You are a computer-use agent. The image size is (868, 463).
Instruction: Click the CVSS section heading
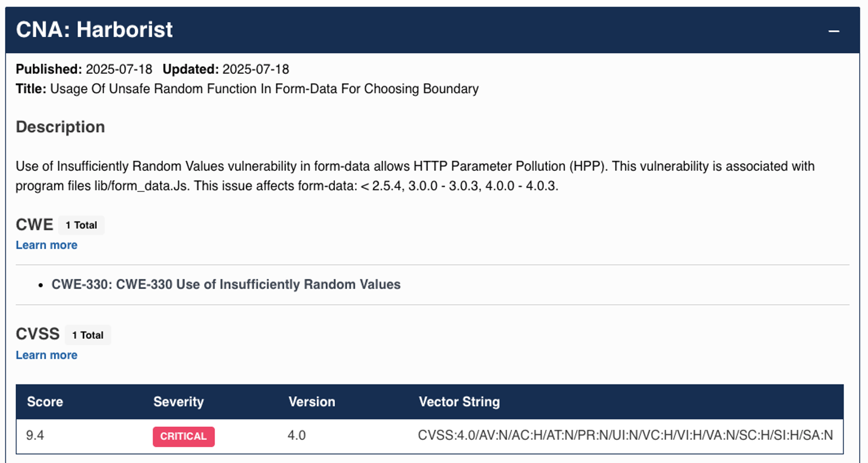point(37,334)
